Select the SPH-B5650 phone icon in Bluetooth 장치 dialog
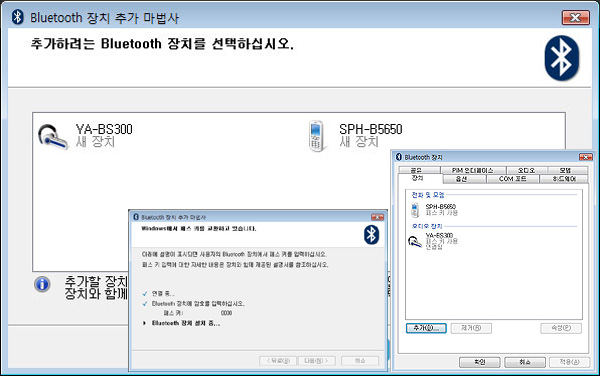 coord(415,210)
